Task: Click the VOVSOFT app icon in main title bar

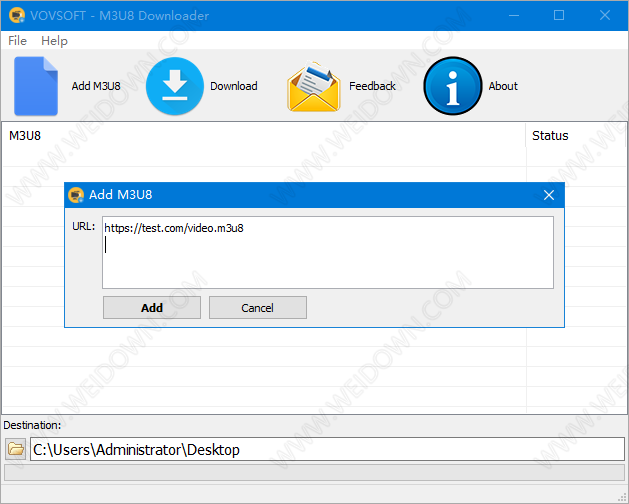Action: [17, 16]
